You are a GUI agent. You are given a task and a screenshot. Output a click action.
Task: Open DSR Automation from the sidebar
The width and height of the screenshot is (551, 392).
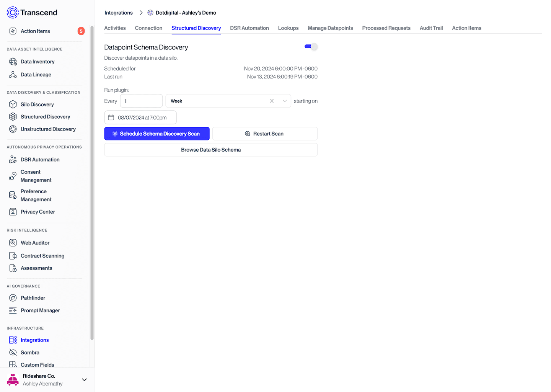[40, 159]
